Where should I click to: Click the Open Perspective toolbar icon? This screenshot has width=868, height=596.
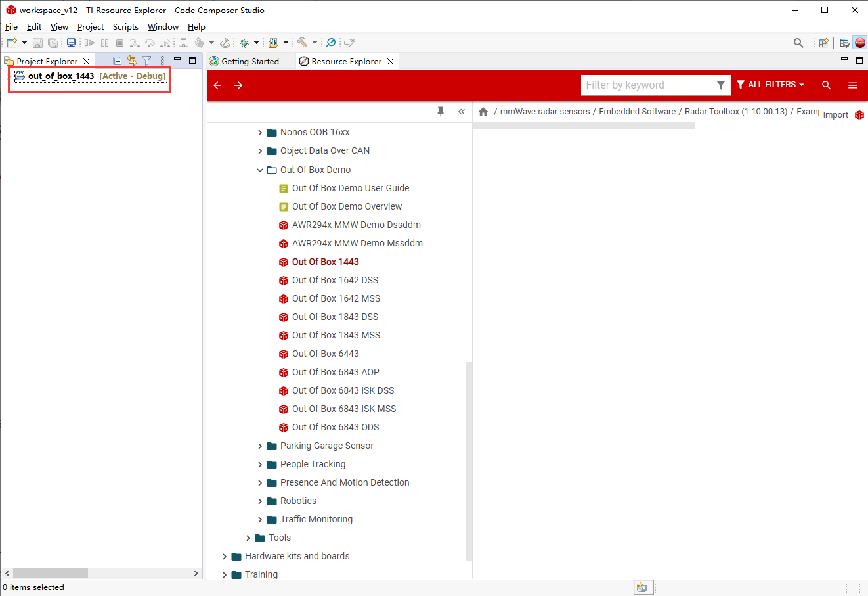coord(823,43)
